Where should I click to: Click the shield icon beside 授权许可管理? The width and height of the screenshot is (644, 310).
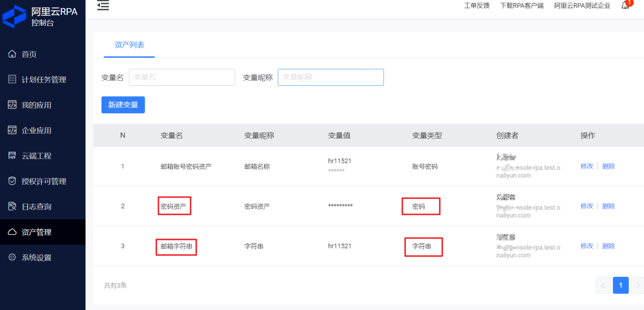pyautogui.click(x=12, y=181)
